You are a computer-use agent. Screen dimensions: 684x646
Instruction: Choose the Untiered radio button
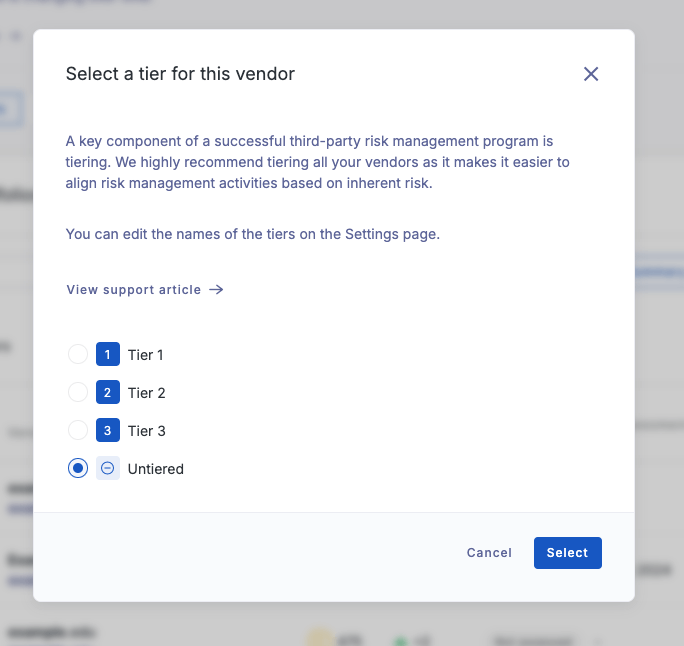(x=78, y=468)
